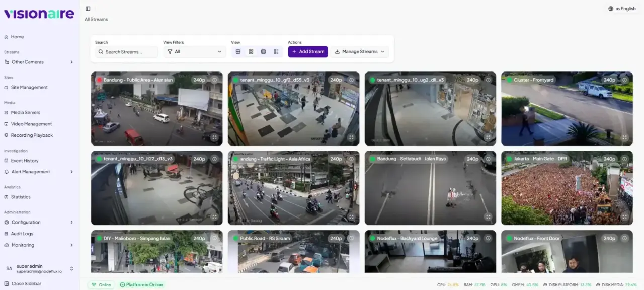Select the dense 3x3 grid view layout

click(263, 52)
